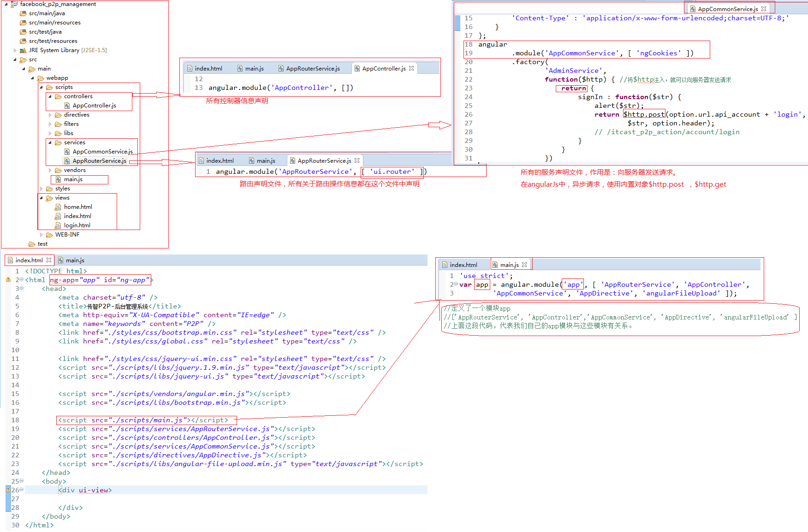
Task: Open index.html in the views folder
Action: pyautogui.click(x=77, y=216)
